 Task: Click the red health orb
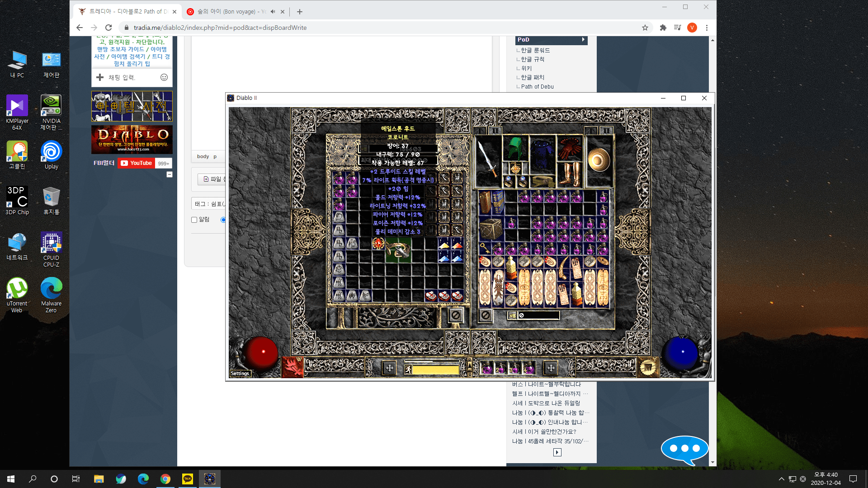coord(261,353)
